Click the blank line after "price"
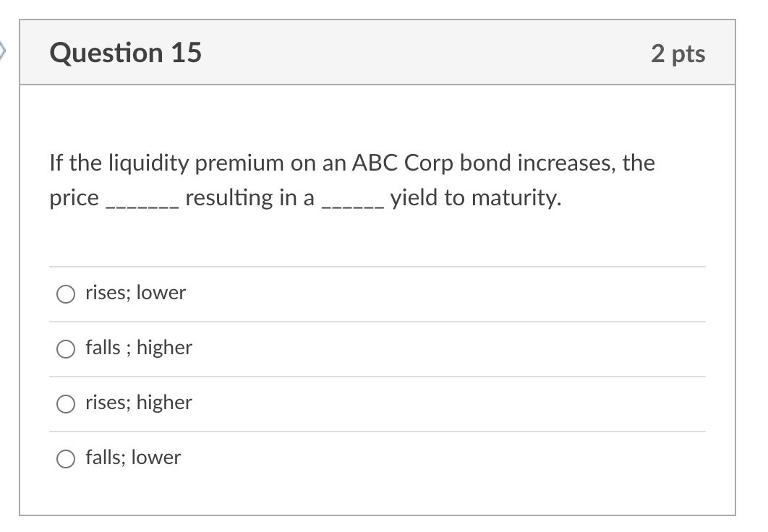768x532 pixels. 141,201
